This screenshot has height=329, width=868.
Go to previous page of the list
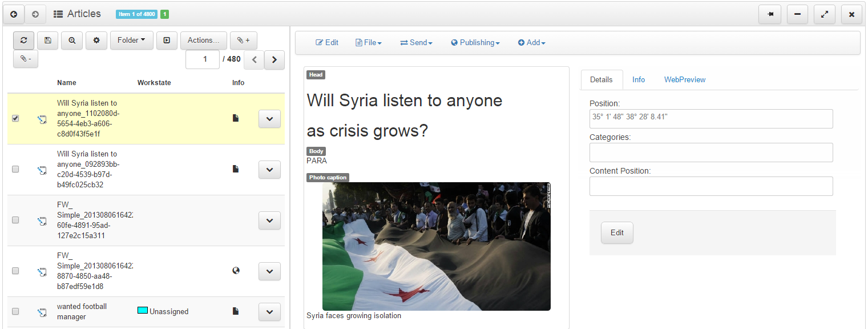[x=255, y=59]
